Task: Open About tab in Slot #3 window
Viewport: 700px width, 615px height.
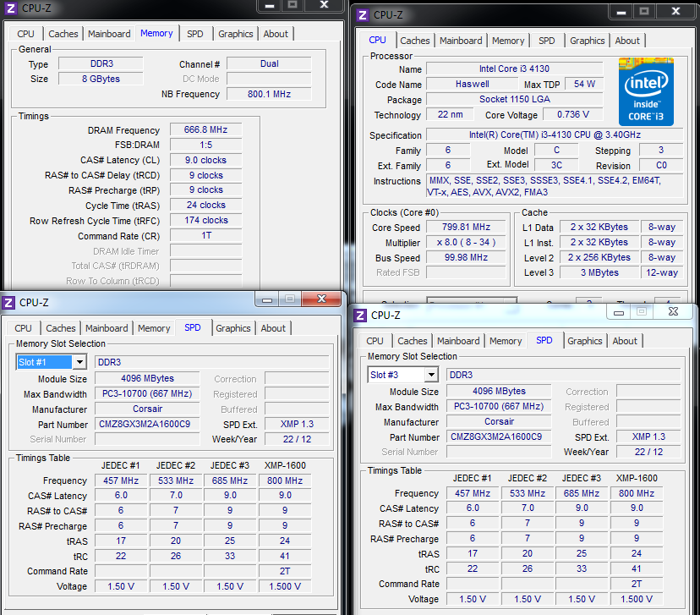Action: pos(625,341)
